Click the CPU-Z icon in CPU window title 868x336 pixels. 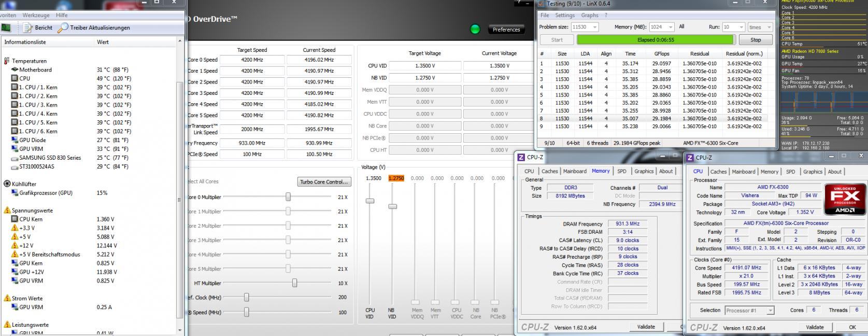pyautogui.click(x=690, y=157)
